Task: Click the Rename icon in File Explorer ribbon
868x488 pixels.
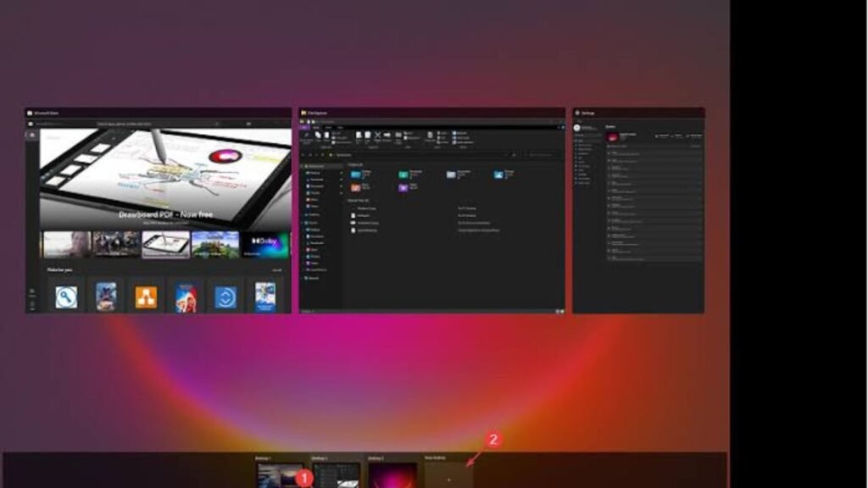Action: (x=387, y=135)
